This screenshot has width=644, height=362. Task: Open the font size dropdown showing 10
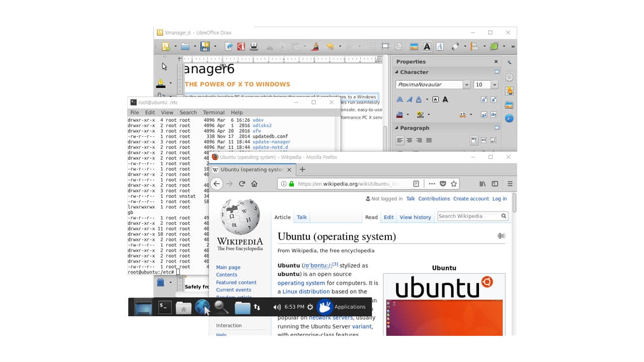click(495, 84)
